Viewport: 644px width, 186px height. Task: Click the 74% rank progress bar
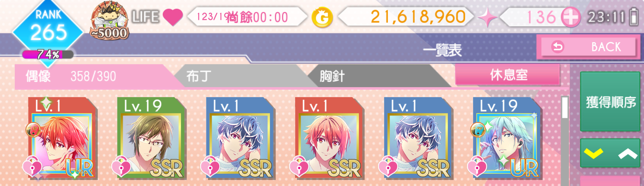coord(48,54)
